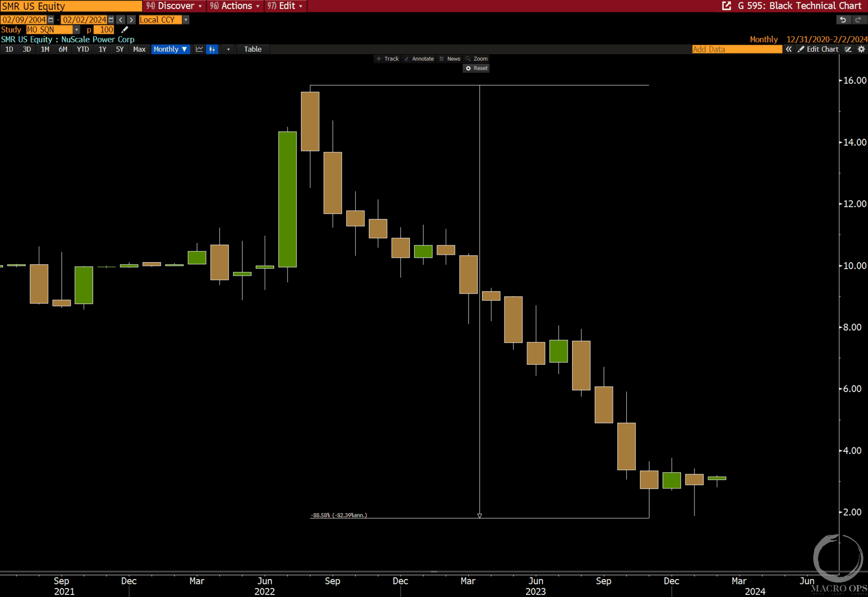The width and height of the screenshot is (868, 597).
Task: Click the Reset button
Action: (477, 68)
